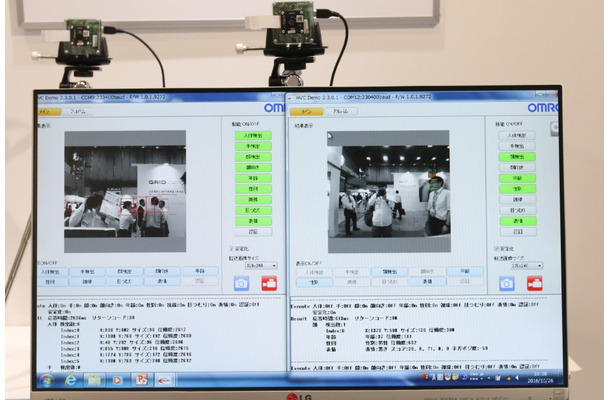Click 年齢 (age) display button in COM9 window
The height and width of the screenshot is (400, 610).
[x=200, y=271]
